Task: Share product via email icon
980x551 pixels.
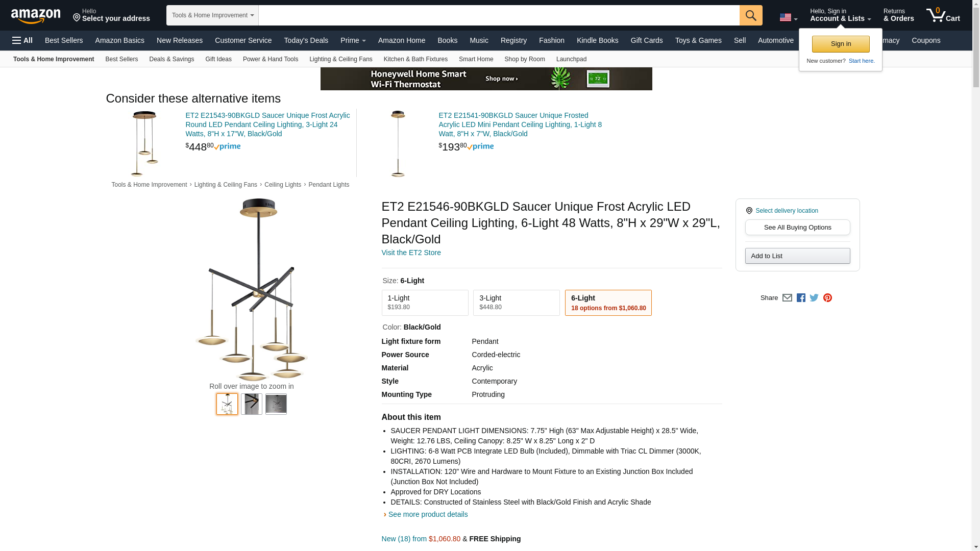Action: pyautogui.click(x=787, y=298)
